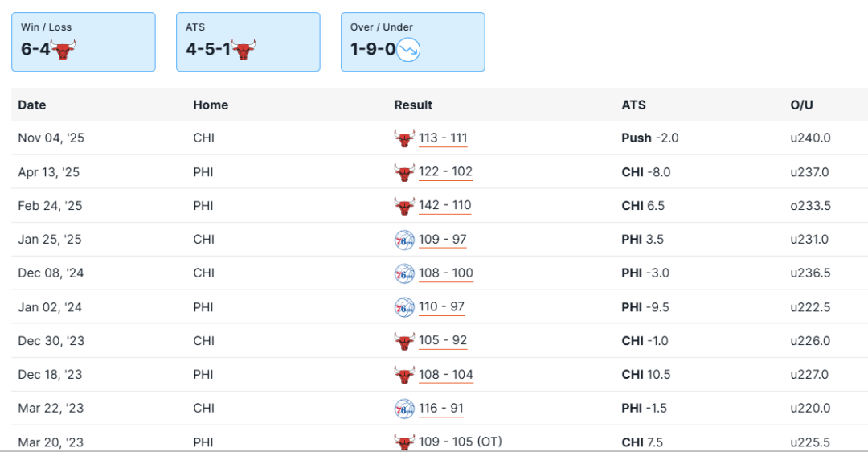
Task: Select the Over / Under summary card
Action: click(x=413, y=42)
